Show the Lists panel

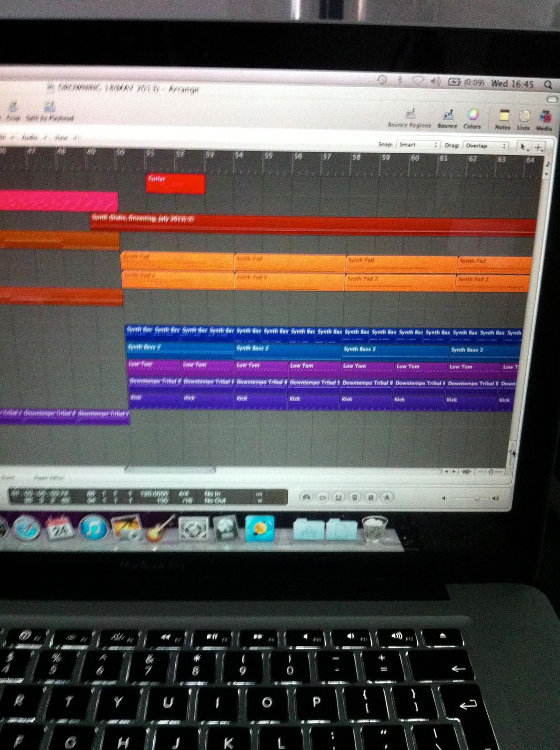pyautogui.click(x=524, y=117)
